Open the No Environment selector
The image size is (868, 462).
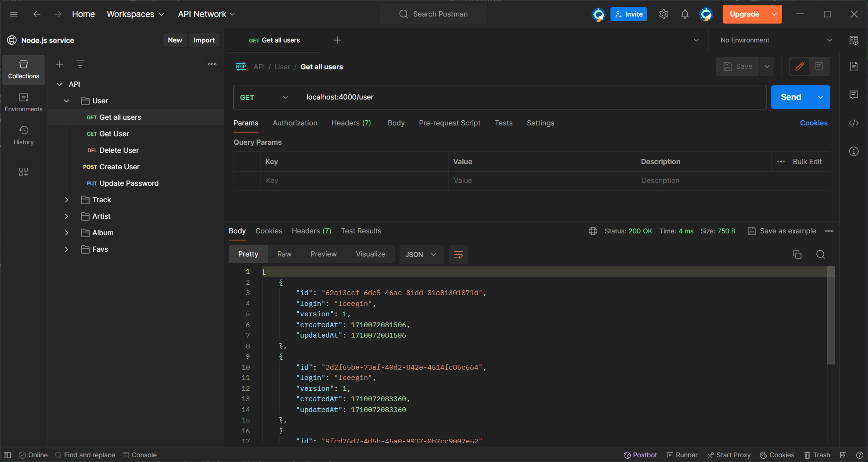[x=776, y=40]
